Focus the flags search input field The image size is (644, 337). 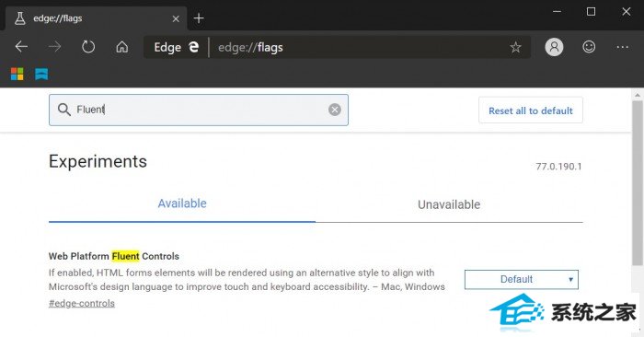pos(199,110)
